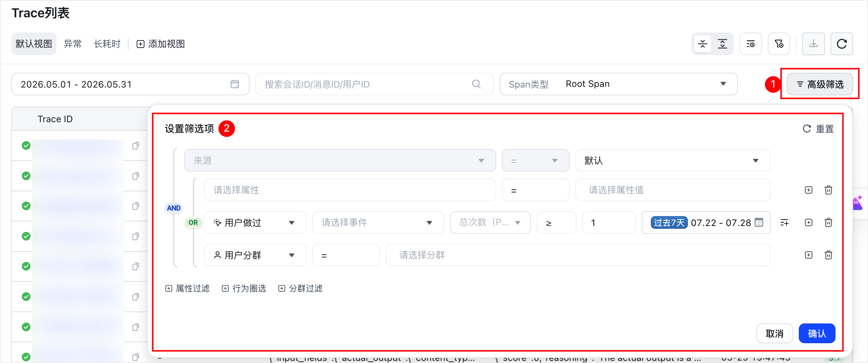Open the column settings icon
The height and width of the screenshot is (363, 868).
[750, 44]
